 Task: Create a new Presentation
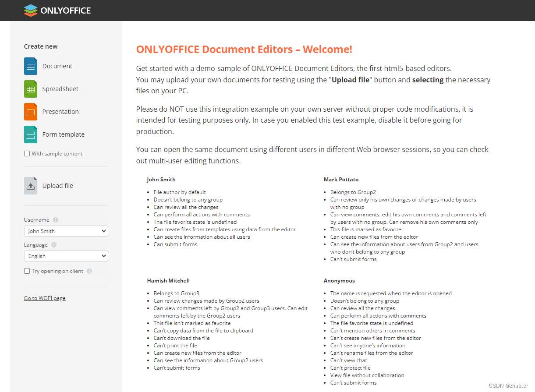click(x=60, y=112)
